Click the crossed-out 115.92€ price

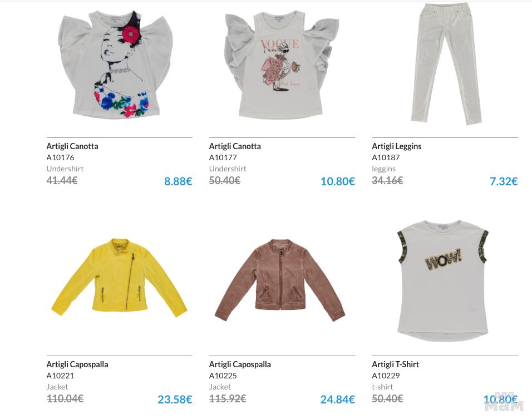point(227,398)
